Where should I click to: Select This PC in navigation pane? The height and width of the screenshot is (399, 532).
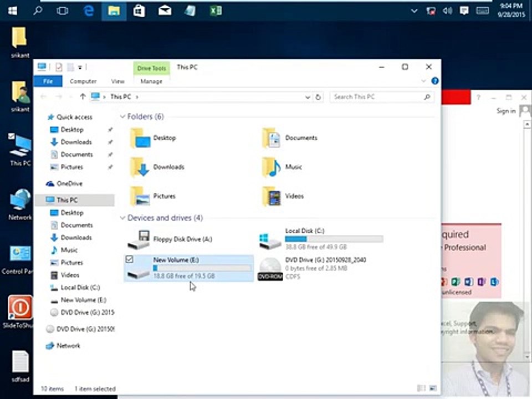click(x=75, y=200)
